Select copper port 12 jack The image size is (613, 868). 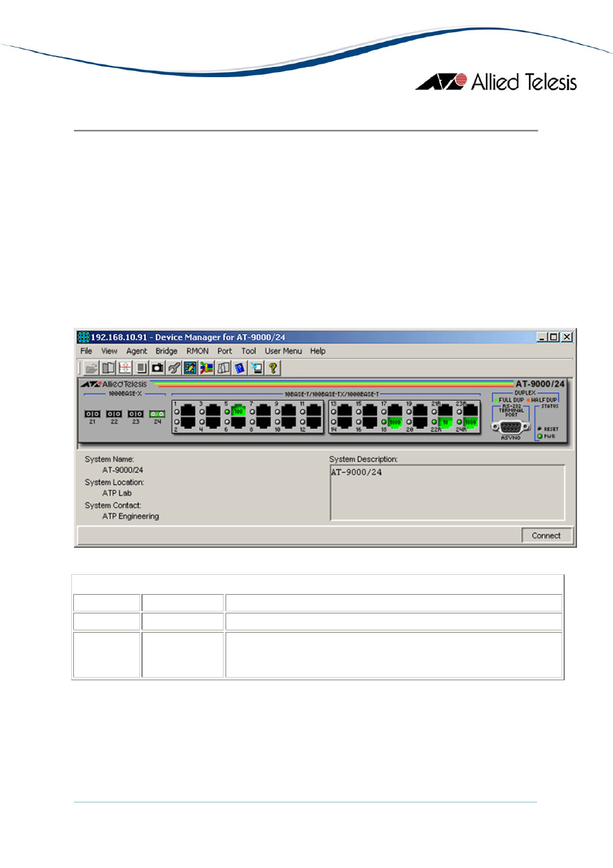[x=314, y=422]
